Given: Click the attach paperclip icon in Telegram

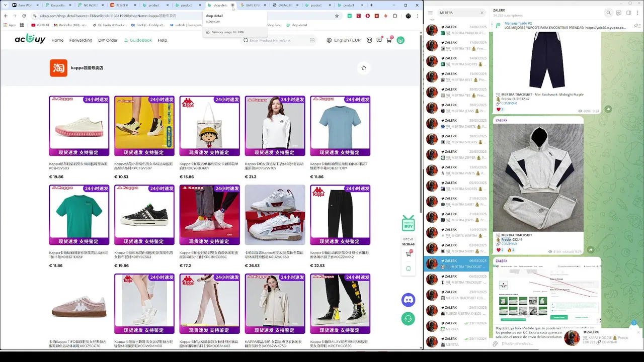Looking at the screenshot, I should pyautogui.click(x=496, y=344).
